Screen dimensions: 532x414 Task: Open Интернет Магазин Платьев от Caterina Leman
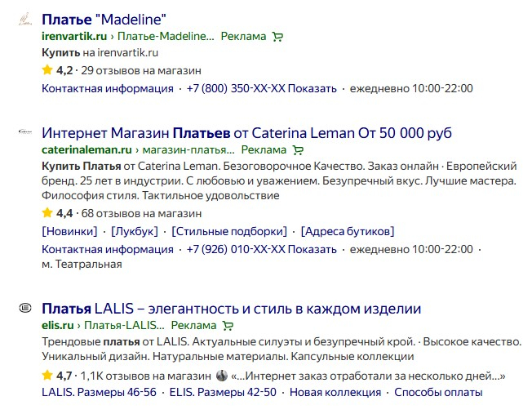click(246, 133)
